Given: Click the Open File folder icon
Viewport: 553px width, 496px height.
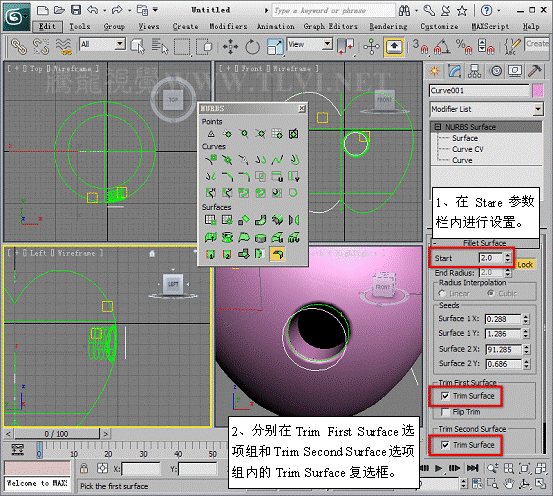Looking at the screenshot, I should (x=59, y=10).
